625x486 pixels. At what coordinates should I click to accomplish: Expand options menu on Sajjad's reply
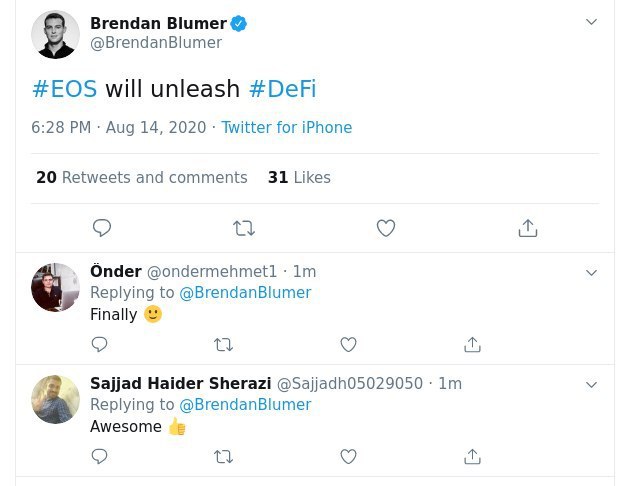pyautogui.click(x=591, y=384)
